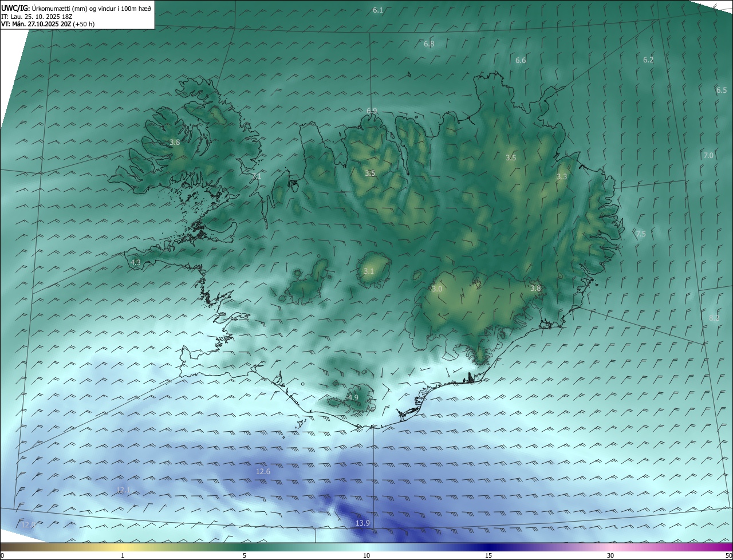Click the 6.6 value label

coord(520,61)
